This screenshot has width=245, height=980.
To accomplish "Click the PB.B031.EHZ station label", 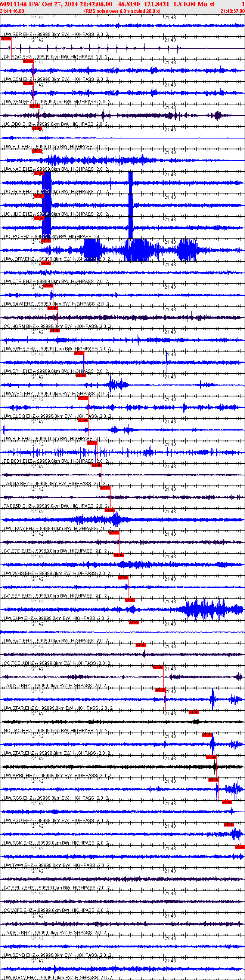I will click(x=18, y=461).
